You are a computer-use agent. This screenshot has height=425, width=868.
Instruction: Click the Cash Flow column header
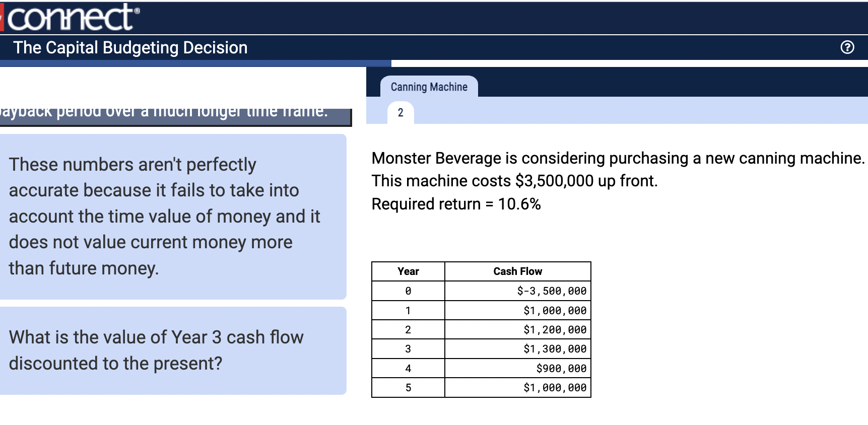518,271
